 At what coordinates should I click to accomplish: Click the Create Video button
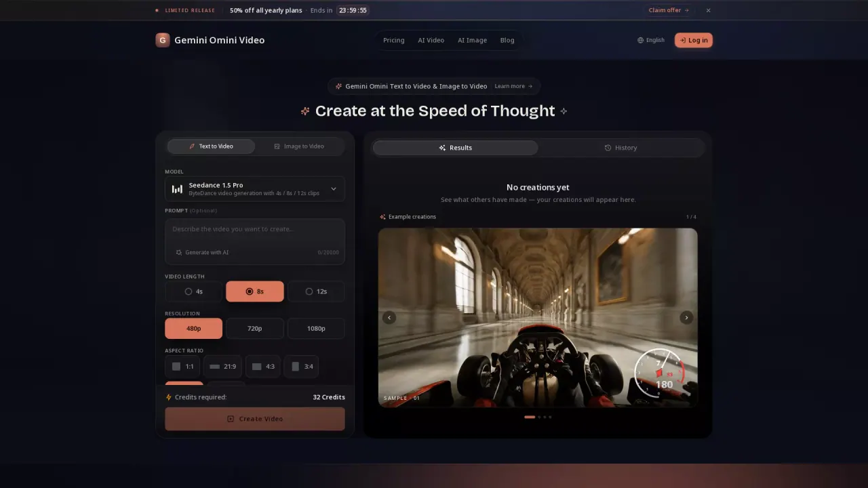coord(255,419)
